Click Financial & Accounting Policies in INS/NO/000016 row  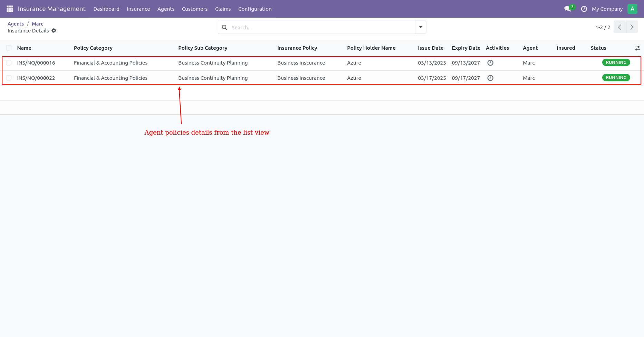(x=110, y=63)
